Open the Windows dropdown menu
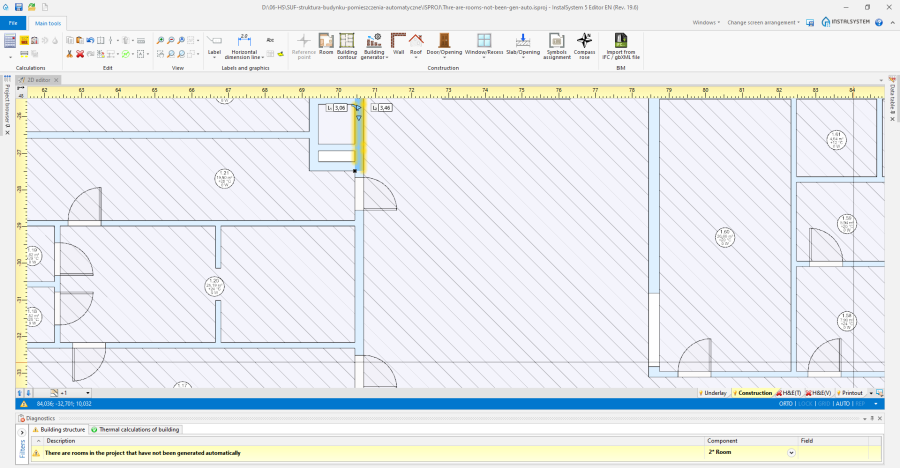This screenshot has width=900, height=468. click(x=706, y=22)
